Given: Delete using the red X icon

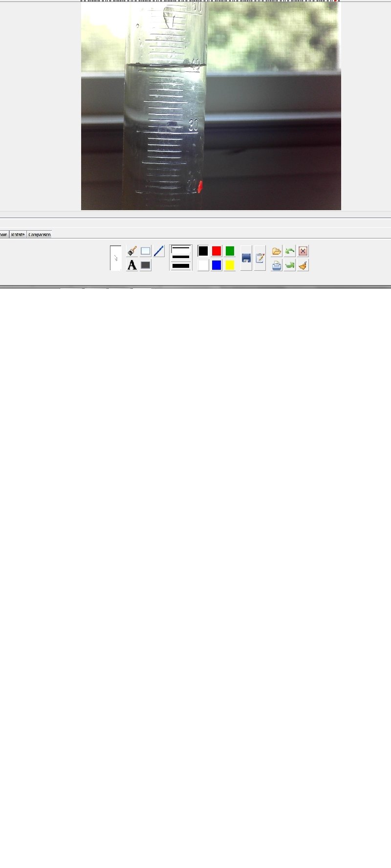Looking at the screenshot, I should (303, 251).
